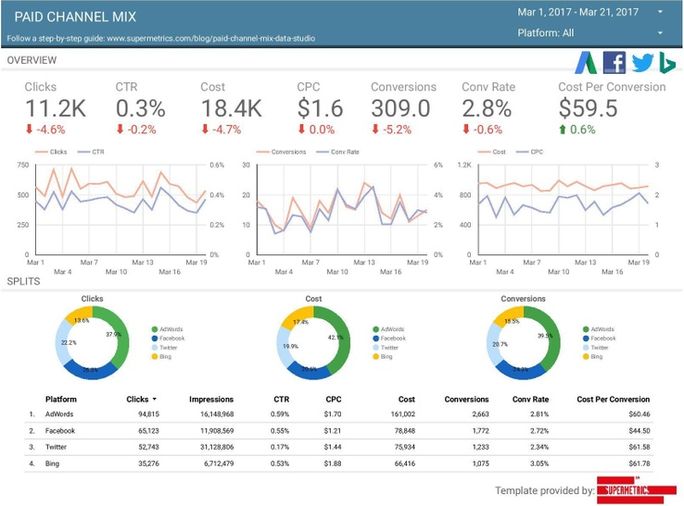Click the Bing logo icon

point(667,63)
